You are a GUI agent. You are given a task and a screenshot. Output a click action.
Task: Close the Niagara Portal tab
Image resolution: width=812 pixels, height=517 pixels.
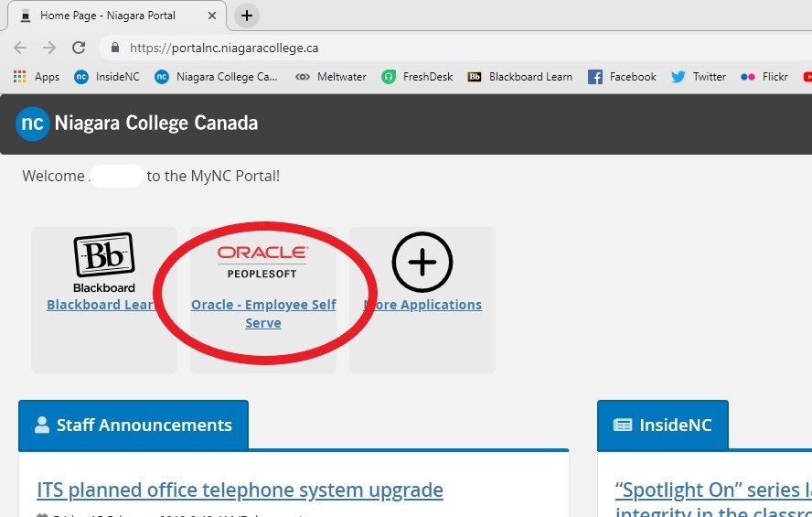(212, 16)
